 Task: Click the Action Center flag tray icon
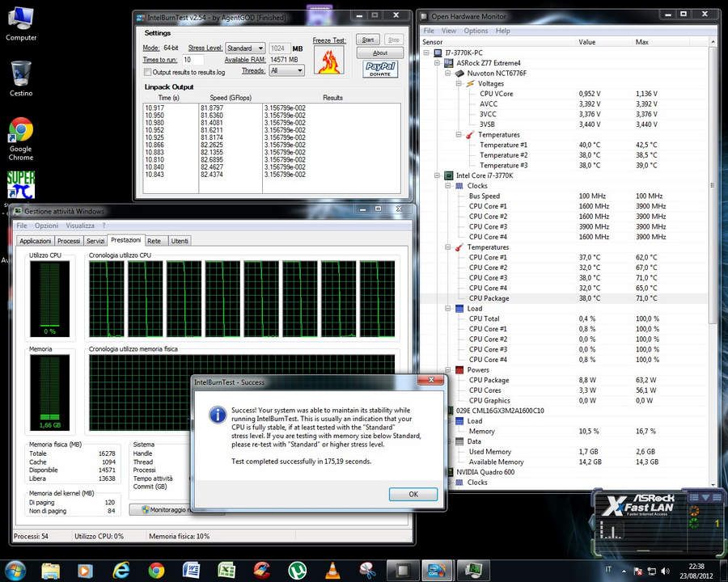[x=638, y=571]
